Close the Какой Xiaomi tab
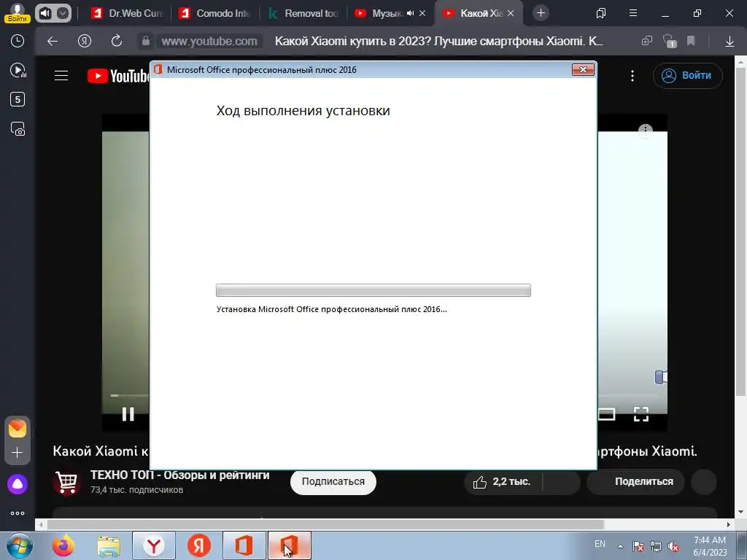Screen dimensions: 747x560 [x=511, y=13]
